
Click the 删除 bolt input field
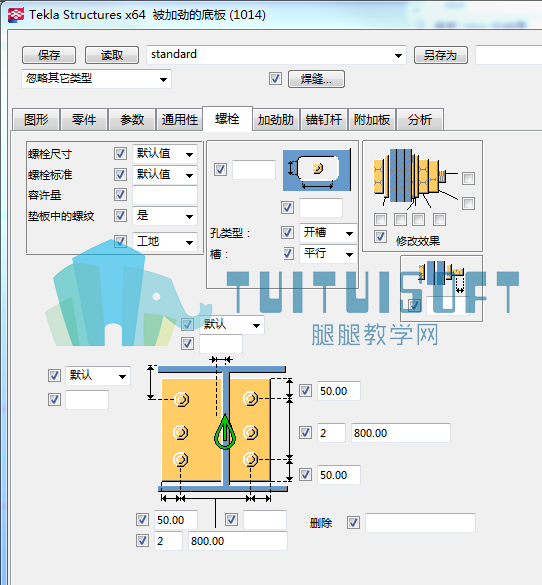[x=420, y=523]
